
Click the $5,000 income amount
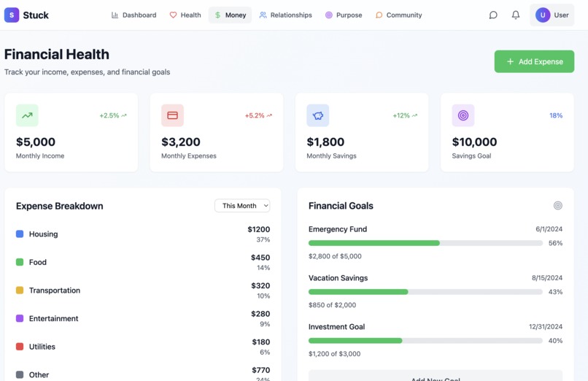pos(36,142)
